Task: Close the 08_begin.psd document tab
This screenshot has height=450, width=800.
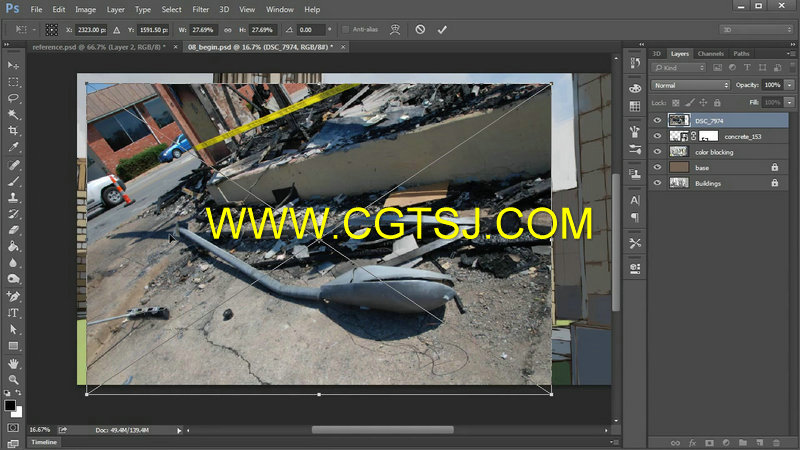Action: coord(343,47)
